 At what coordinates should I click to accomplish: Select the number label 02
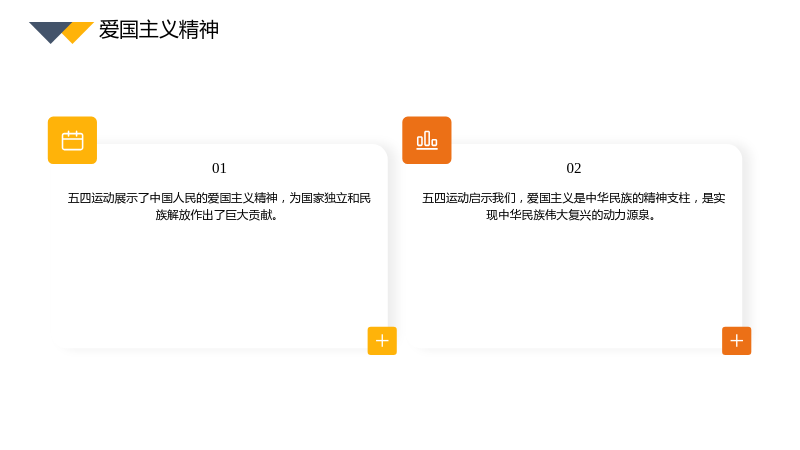click(573, 168)
